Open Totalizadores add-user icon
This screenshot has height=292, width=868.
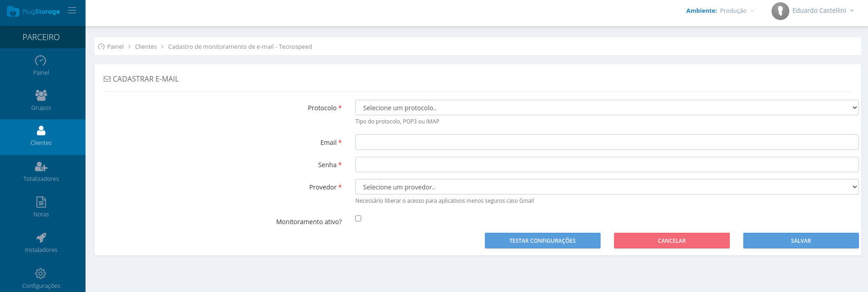(x=41, y=166)
